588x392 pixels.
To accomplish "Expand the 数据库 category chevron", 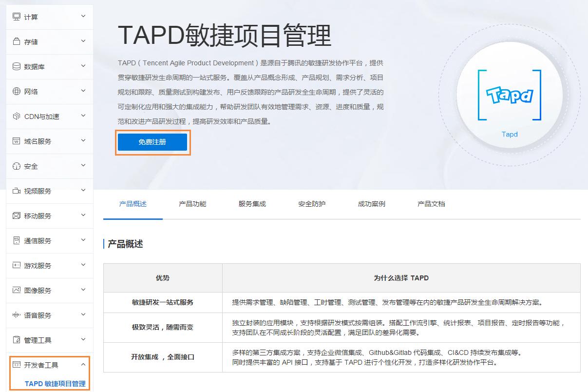I will pyautogui.click(x=83, y=66).
